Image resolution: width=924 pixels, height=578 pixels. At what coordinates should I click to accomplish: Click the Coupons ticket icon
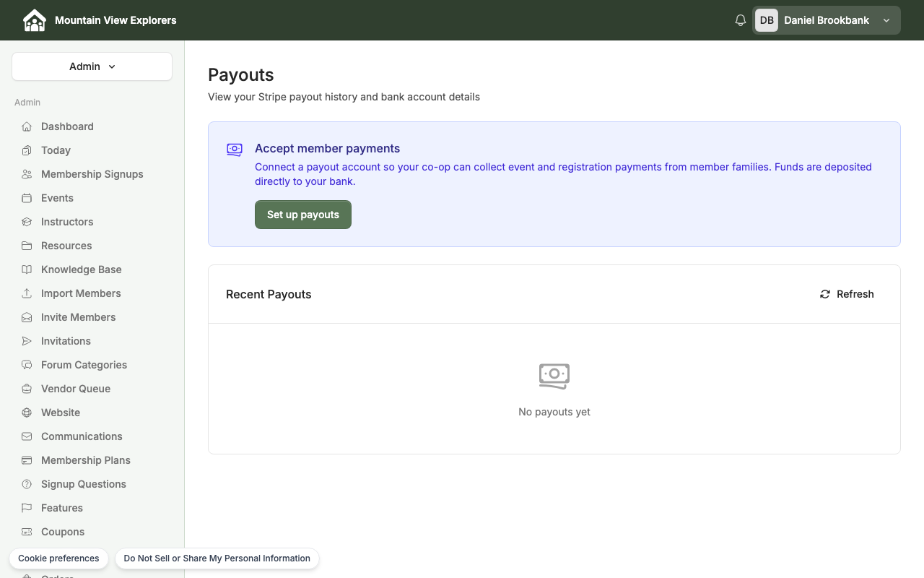(27, 532)
